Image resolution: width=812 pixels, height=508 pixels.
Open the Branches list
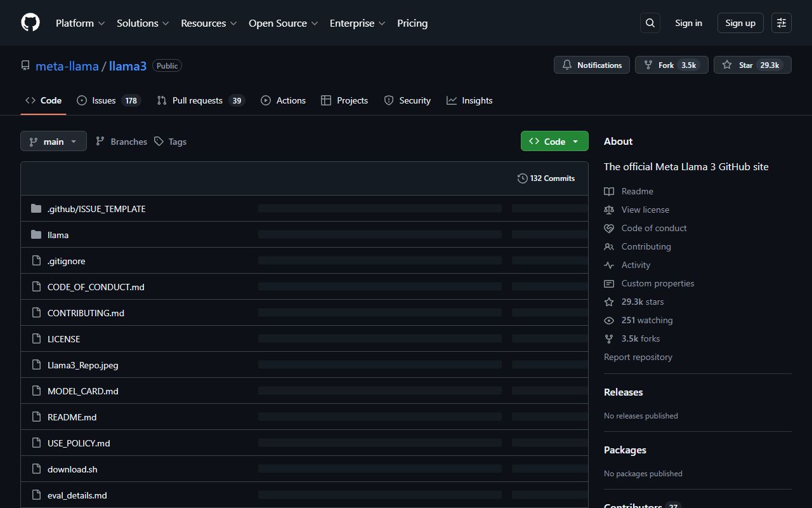point(121,142)
